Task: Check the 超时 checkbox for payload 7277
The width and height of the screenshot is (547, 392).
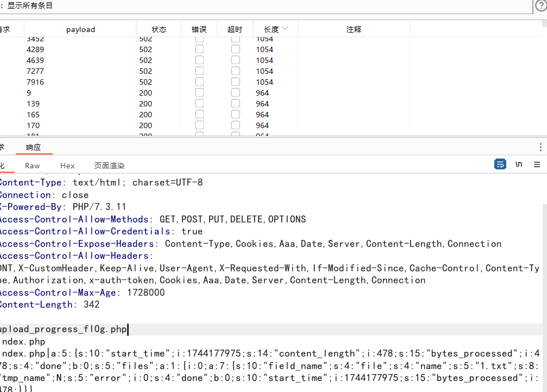Action: [x=235, y=71]
